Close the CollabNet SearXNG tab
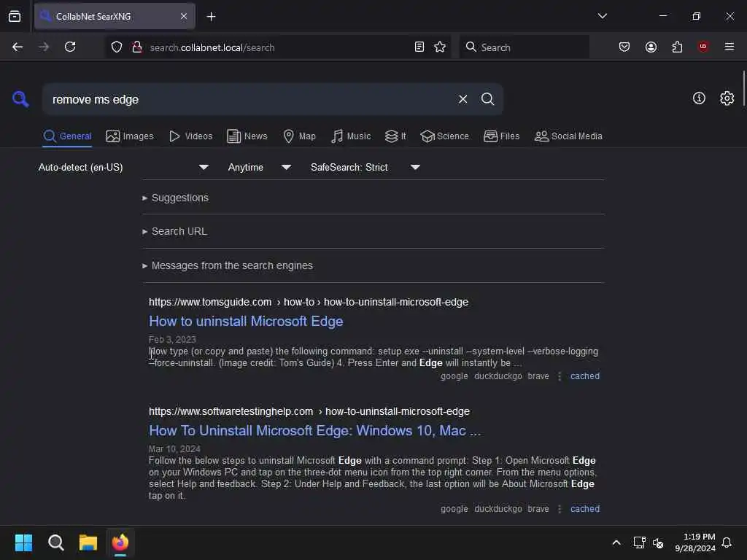The image size is (747, 560). click(x=184, y=17)
